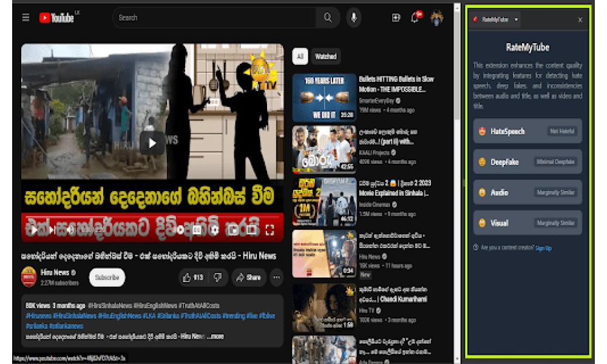Enter fullscreen on the video
The image size is (607, 364).
coord(270,230)
